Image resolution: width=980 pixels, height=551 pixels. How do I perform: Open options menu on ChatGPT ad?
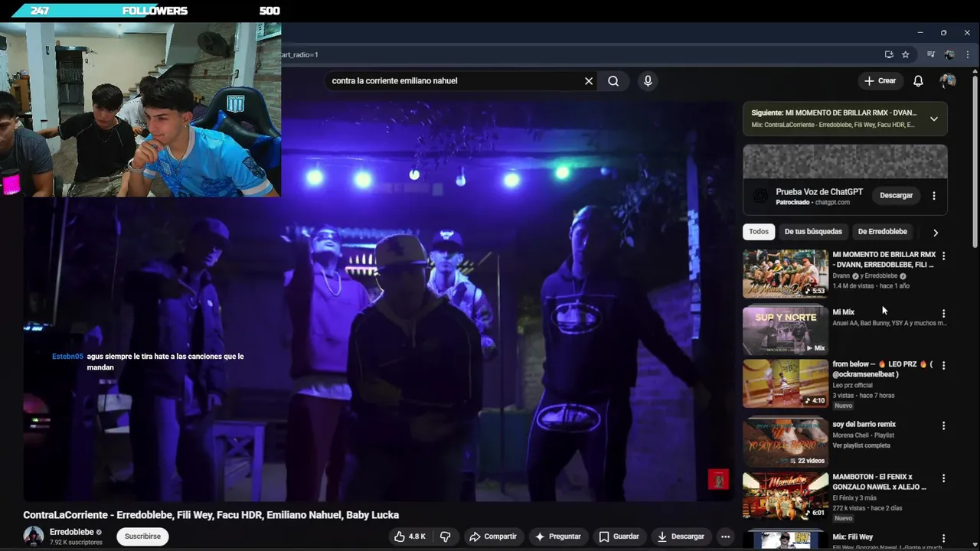[x=933, y=196]
